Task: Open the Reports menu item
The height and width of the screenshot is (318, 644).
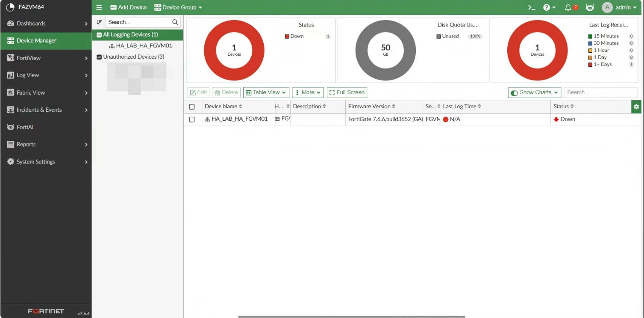Action: [46, 144]
